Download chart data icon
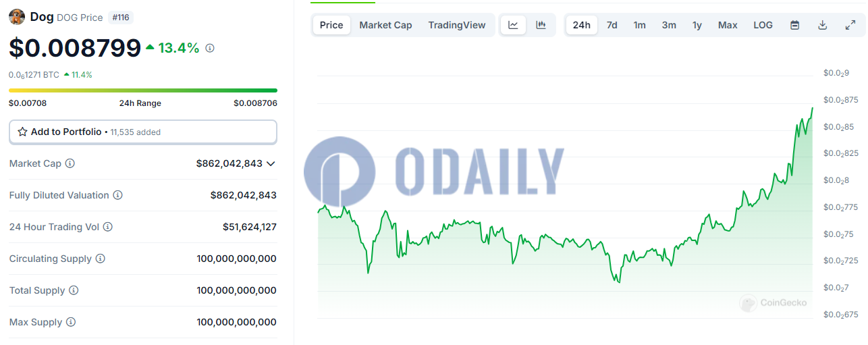The width and height of the screenshot is (868, 345). [x=822, y=25]
